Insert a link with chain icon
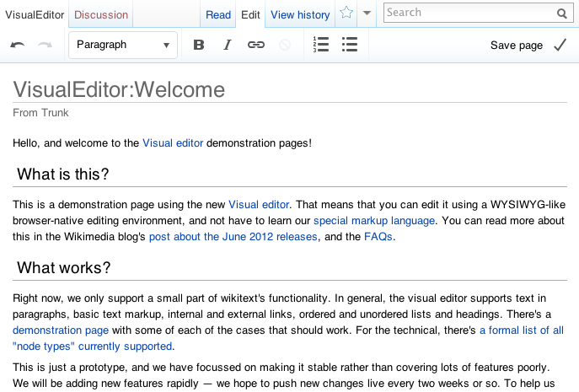 pyautogui.click(x=256, y=46)
